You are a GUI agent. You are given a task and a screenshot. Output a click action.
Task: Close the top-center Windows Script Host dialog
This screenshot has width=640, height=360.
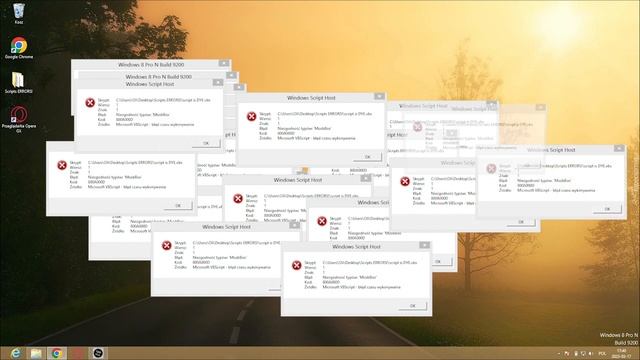pos(379,97)
